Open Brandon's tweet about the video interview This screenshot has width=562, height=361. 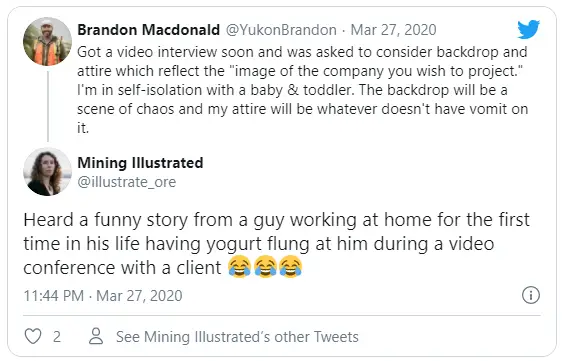pyautogui.click(x=303, y=90)
